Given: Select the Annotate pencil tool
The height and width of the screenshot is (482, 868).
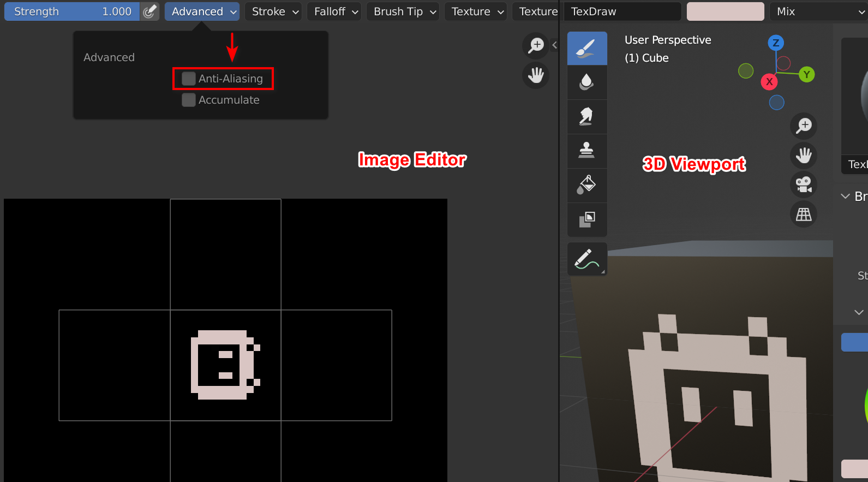Looking at the screenshot, I should [x=587, y=259].
